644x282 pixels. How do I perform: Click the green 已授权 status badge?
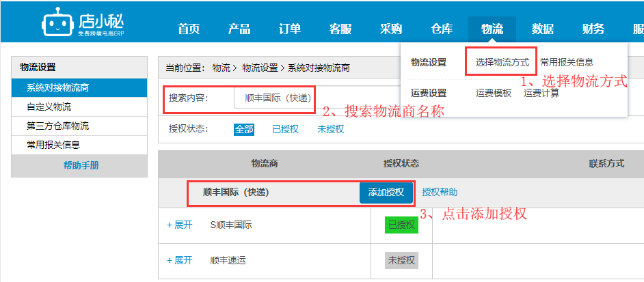pyautogui.click(x=402, y=225)
